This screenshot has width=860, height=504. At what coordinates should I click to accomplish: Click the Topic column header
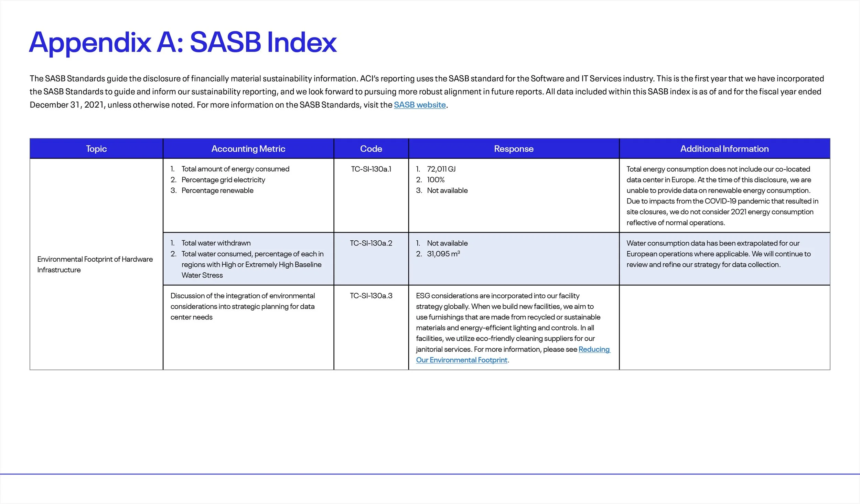click(x=96, y=149)
